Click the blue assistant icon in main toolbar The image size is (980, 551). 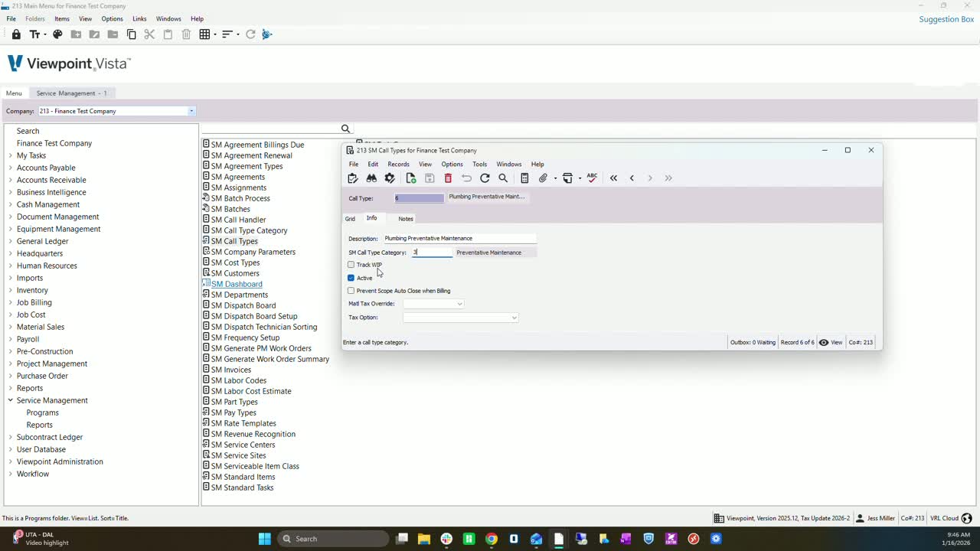[267, 34]
